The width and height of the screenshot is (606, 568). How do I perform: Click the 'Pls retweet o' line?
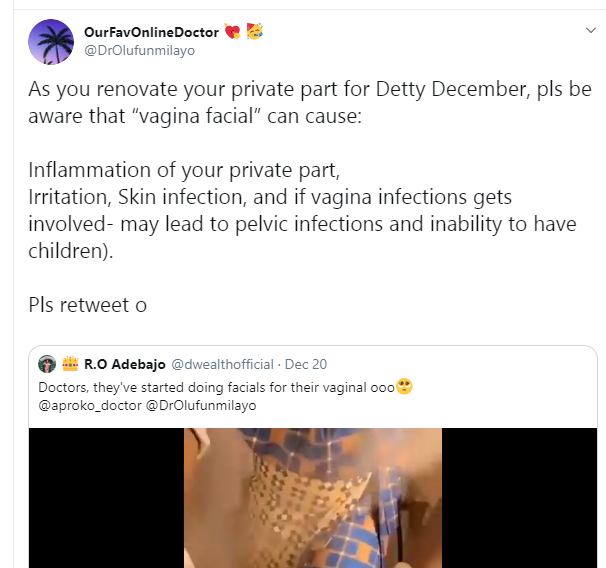click(x=88, y=305)
